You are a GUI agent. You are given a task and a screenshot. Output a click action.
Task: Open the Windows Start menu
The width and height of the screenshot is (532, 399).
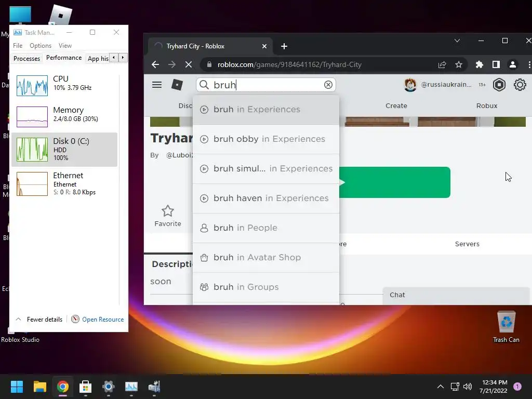pos(17,387)
